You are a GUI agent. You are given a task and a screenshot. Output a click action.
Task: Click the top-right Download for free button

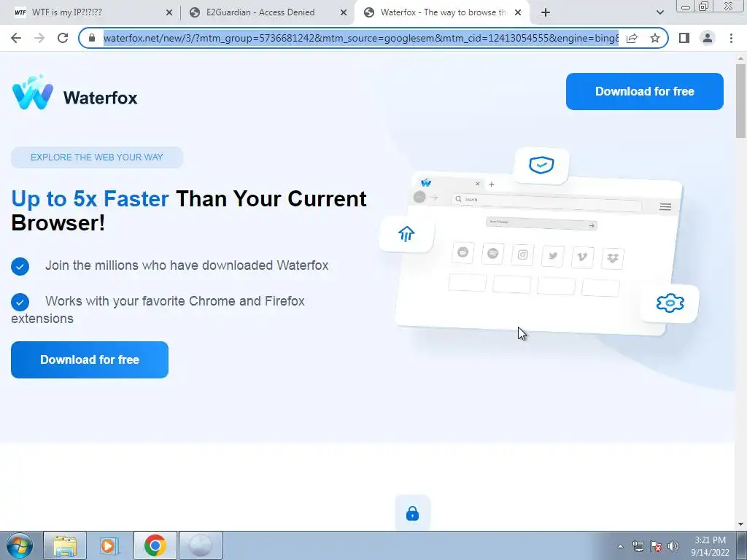click(645, 91)
